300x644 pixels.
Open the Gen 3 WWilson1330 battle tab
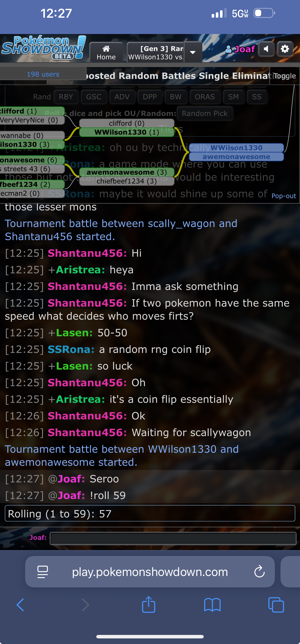(155, 52)
